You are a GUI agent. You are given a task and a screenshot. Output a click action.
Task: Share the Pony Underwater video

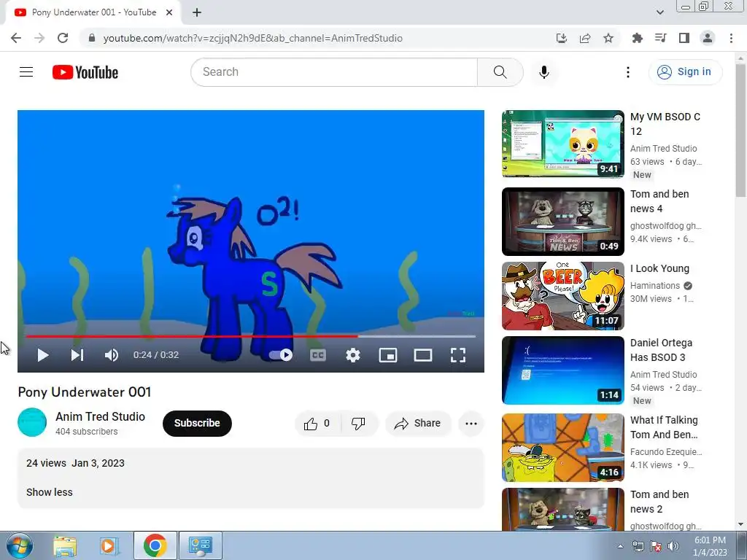[x=418, y=424]
